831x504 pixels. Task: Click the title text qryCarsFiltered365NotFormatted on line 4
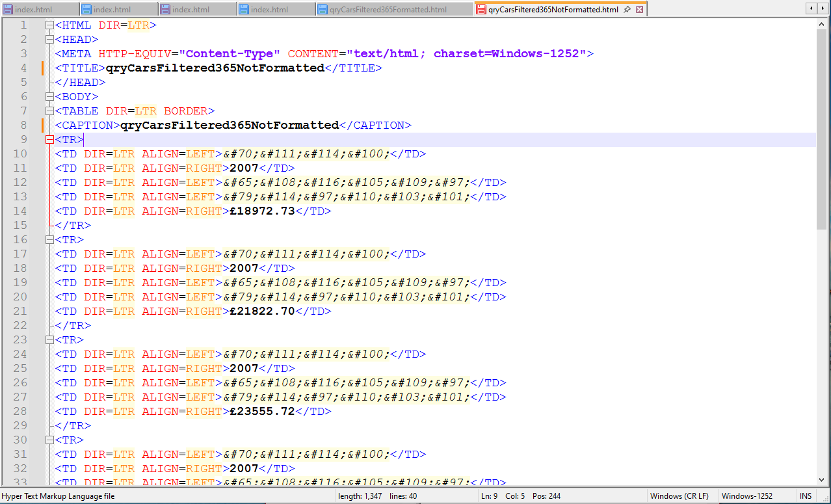point(215,68)
